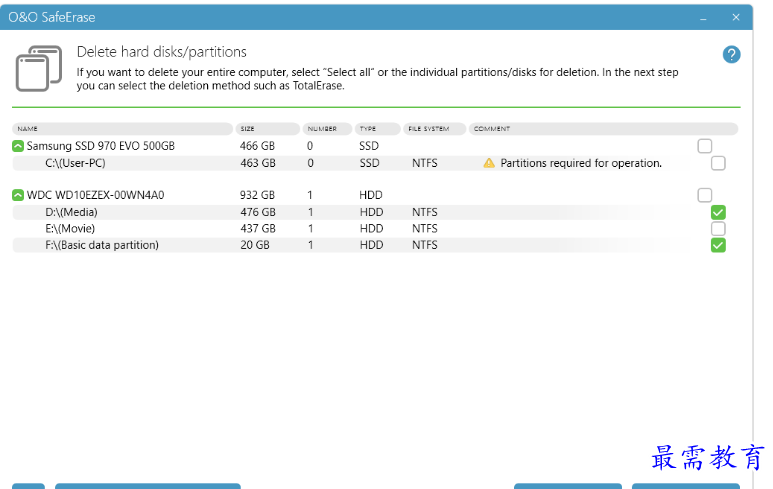Image resolution: width=773 pixels, height=489 pixels.
Task: Tick the Samsung SSD 970 EVO 500GB checkbox
Action: pyautogui.click(x=704, y=146)
